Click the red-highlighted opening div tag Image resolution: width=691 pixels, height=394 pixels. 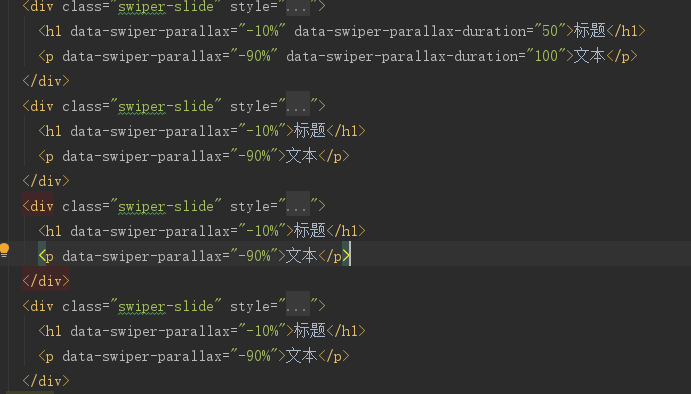click(x=38, y=206)
